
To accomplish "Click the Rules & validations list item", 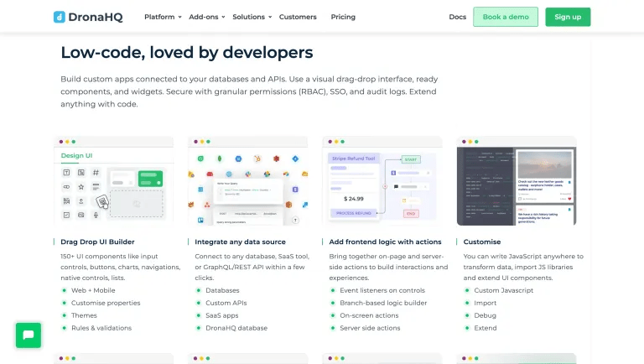I will (101, 328).
